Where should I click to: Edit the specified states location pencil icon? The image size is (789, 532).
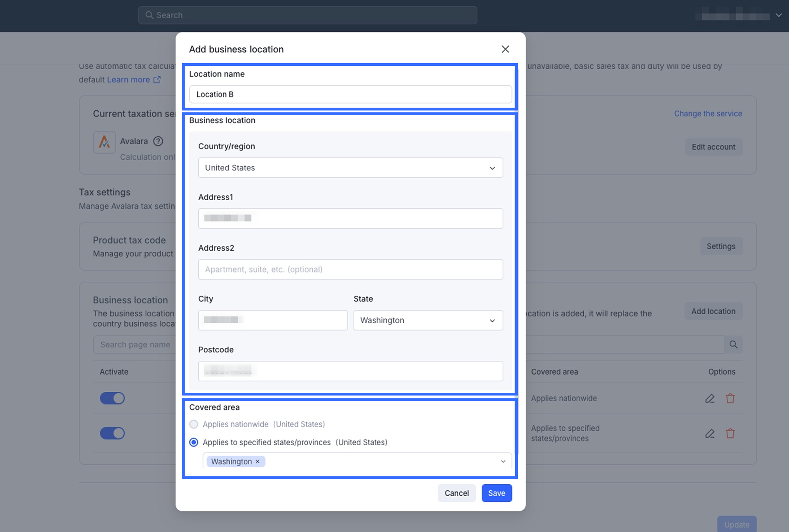coord(710,434)
